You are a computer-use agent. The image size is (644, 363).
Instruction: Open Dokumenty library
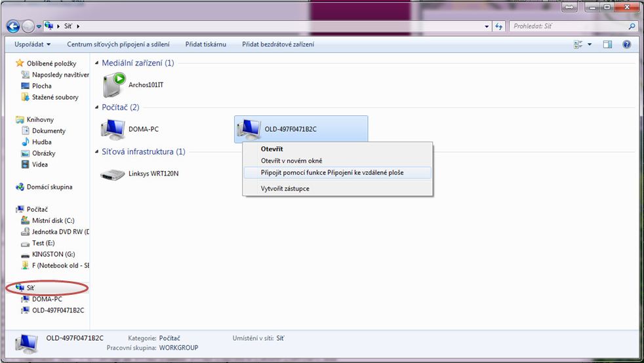(43, 131)
